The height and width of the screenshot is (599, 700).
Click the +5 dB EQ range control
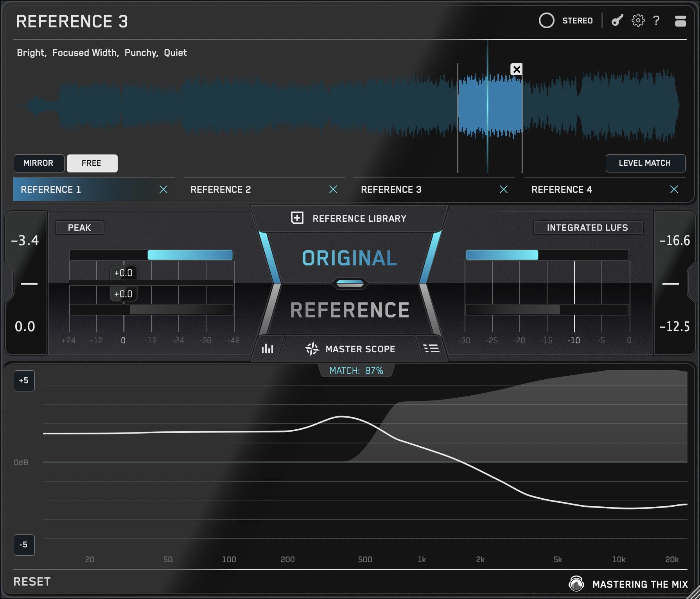pyautogui.click(x=24, y=380)
